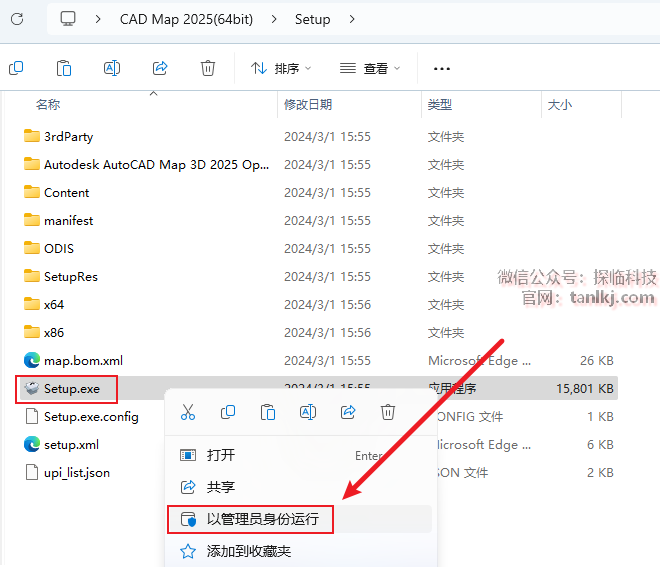The height and width of the screenshot is (567, 660).
Task: Click the file icon of upi_list.json
Action: point(32,472)
